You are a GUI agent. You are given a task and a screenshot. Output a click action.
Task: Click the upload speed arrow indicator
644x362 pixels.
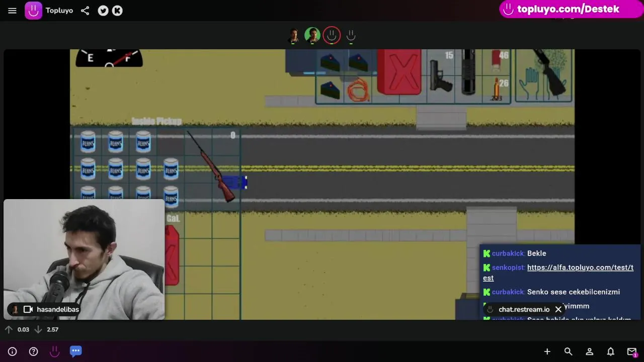click(x=9, y=329)
